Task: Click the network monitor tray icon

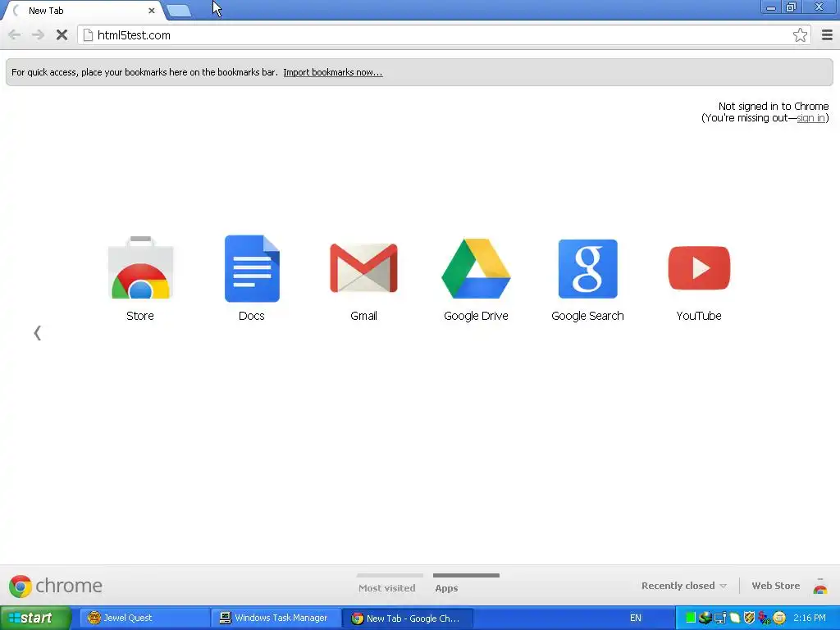Action: (x=720, y=619)
